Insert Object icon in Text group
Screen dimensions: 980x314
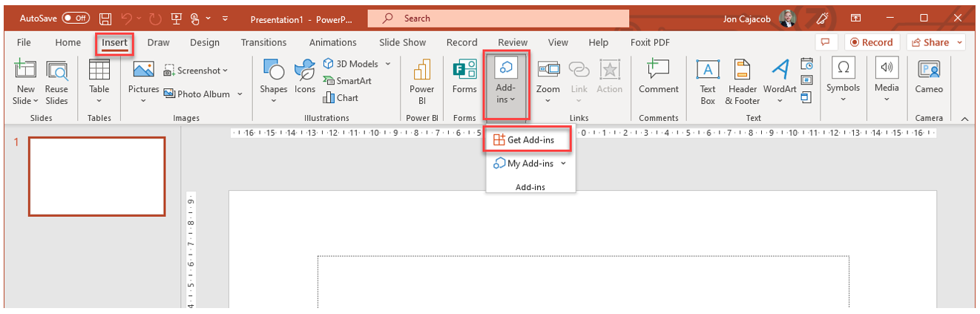[x=807, y=97]
